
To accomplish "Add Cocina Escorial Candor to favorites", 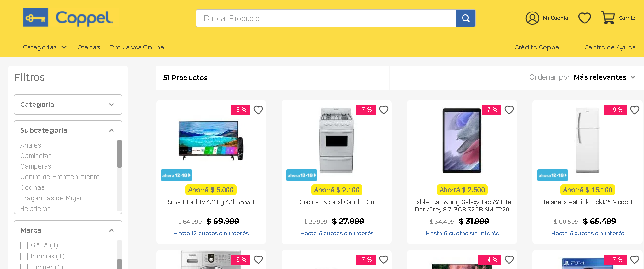I will [x=384, y=110].
